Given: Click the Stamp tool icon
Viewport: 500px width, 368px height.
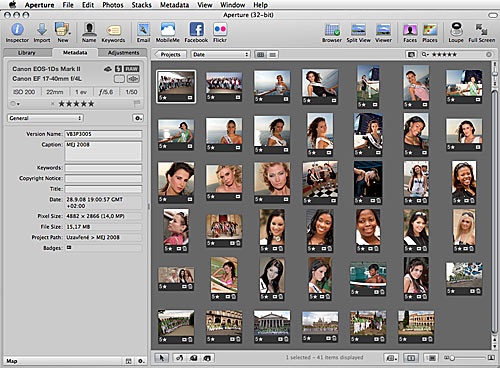Looking at the screenshot, I should point(207,358).
